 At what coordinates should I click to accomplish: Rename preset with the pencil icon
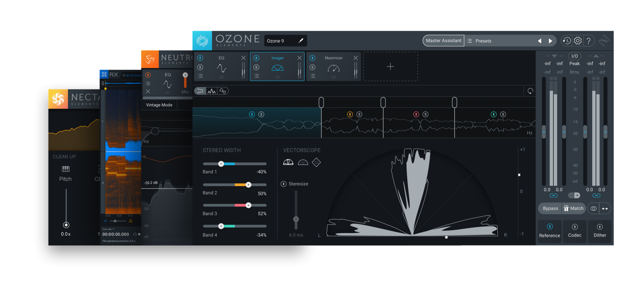[x=301, y=41]
